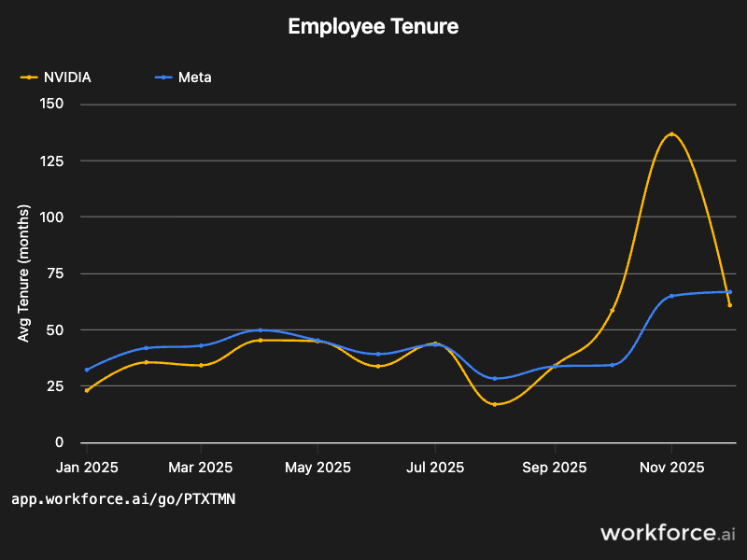Image resolution: width=747 pixels, height=560 pixels.
Task: Click the 100 y-axis value
Action: pyautogui.click(x=51, y=217)
